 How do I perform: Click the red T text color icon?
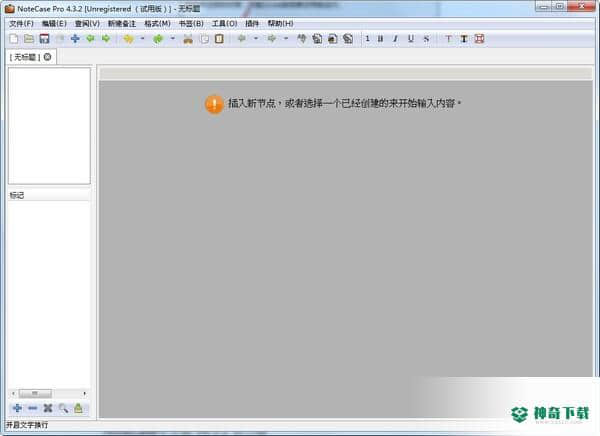(448, 39)
